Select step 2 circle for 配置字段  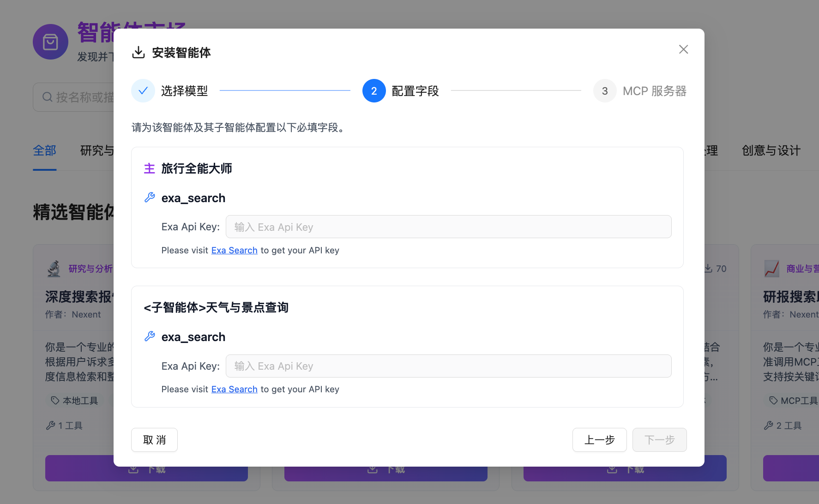(374, 91)
